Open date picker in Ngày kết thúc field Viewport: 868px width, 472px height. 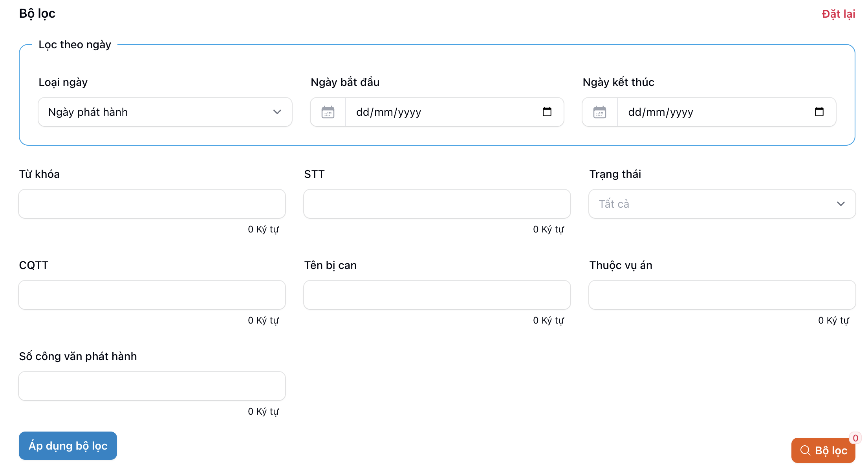point(819,112)
